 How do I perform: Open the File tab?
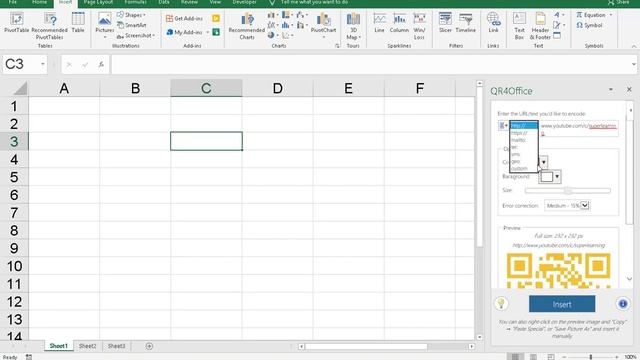tap(13, 2)
